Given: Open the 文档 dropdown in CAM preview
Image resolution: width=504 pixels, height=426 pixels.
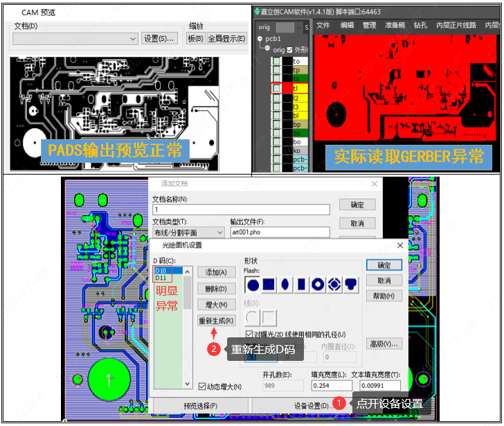Looking at the screenshot, I should [133, 39].
